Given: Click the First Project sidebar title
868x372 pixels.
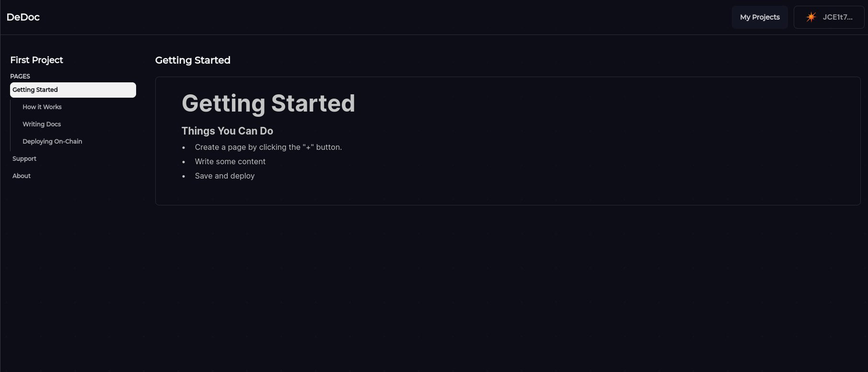Looking at the screenshot, I should click(36, 60).
